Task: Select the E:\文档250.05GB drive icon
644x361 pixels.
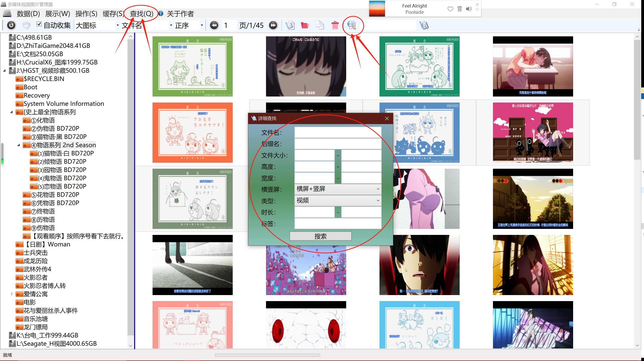Action: coord(12,54)
